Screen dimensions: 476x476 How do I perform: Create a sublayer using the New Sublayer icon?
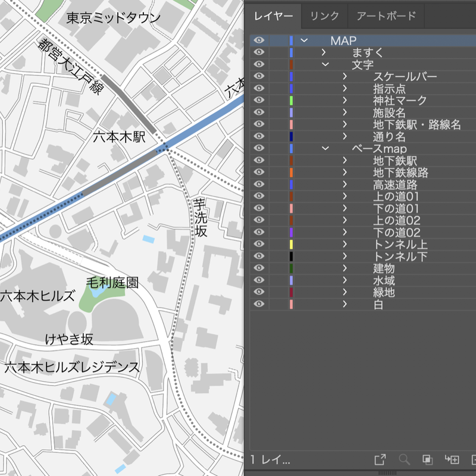pyautogui.click(x=451, y=459)
